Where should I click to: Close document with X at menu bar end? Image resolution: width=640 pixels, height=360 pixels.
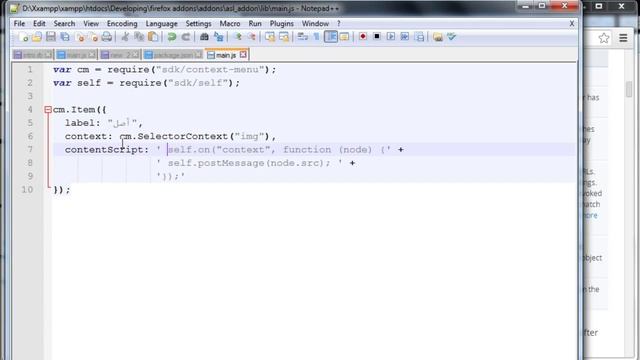(x=572, y=24)
